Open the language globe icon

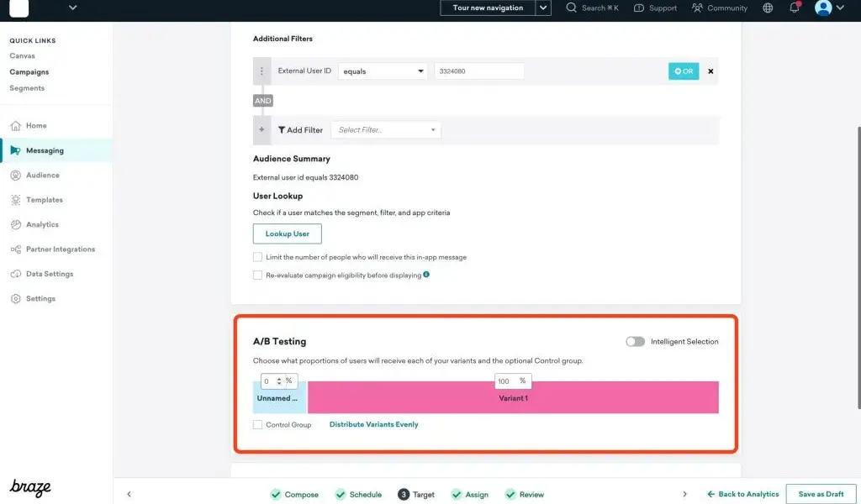click(x=768, y=8)
